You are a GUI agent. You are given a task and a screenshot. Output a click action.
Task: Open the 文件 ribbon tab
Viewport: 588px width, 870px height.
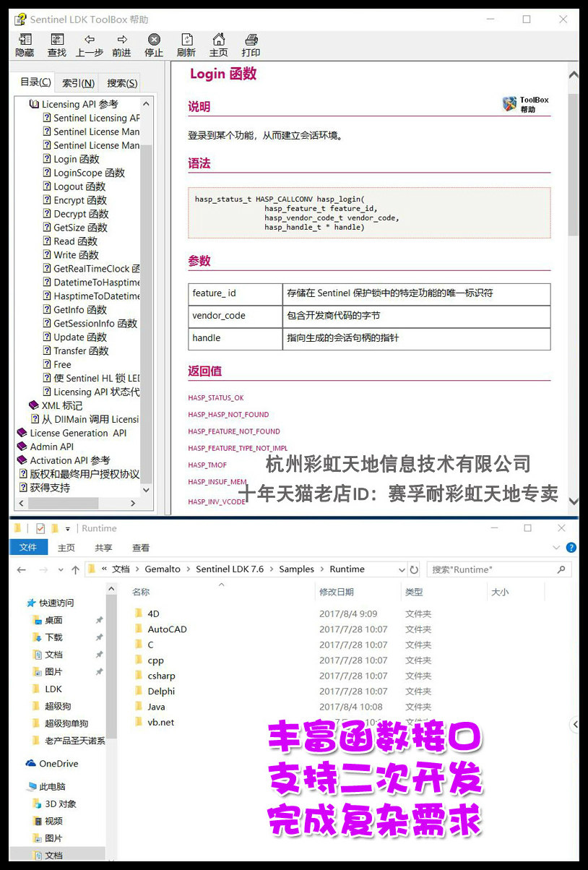click(28, 548)
